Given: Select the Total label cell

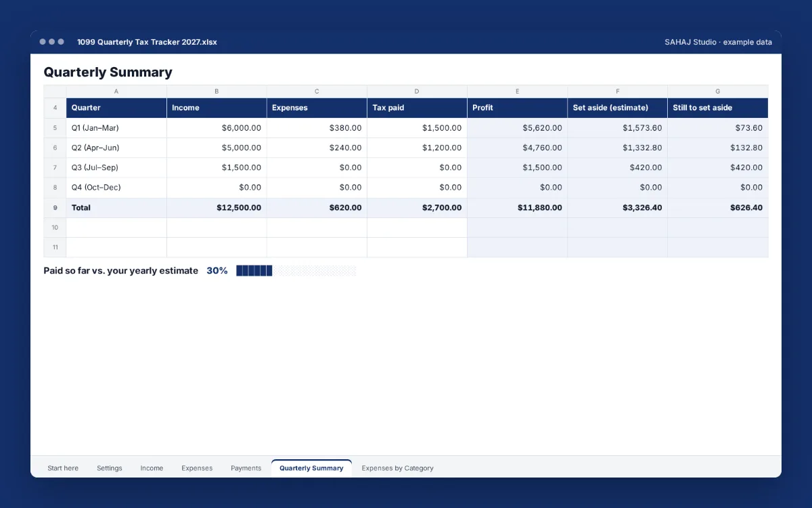Looking at the screenshot, I should click(x=116, y=208).
